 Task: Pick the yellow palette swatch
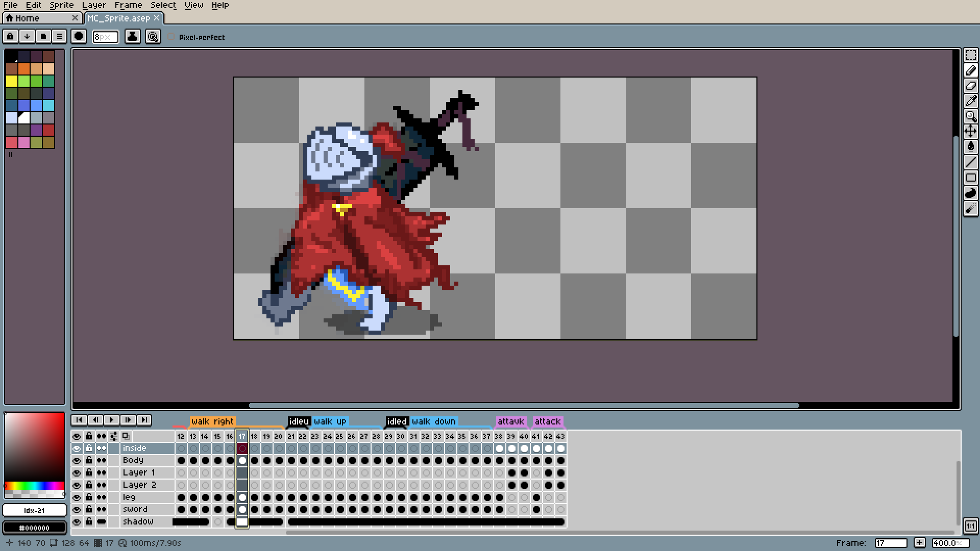(x=12, y=81)
